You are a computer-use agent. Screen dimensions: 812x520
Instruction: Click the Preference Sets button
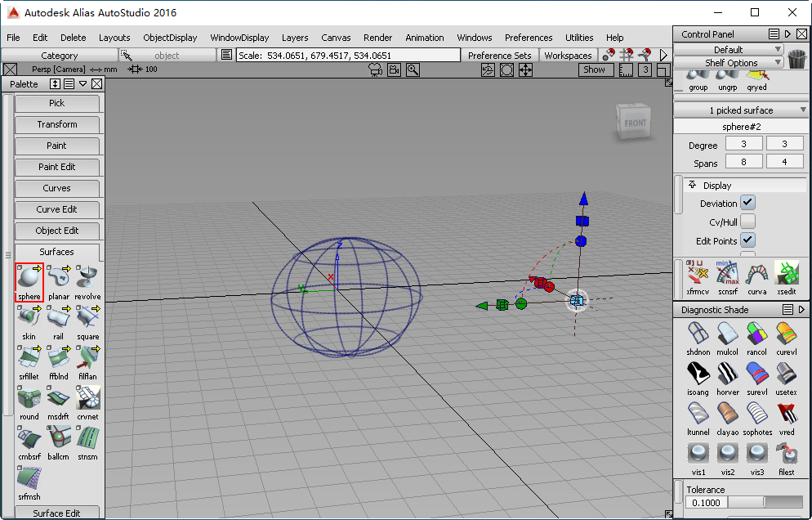499,56
